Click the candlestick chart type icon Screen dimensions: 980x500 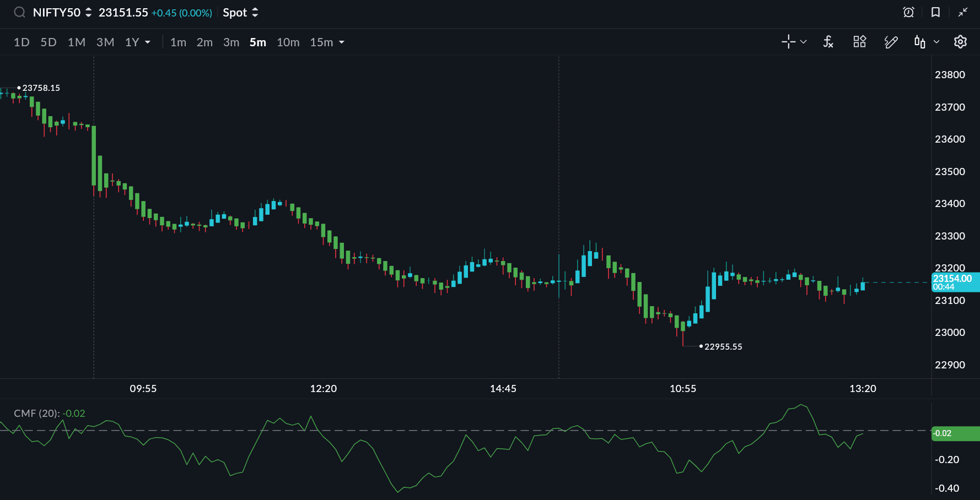tap(919, 42)
